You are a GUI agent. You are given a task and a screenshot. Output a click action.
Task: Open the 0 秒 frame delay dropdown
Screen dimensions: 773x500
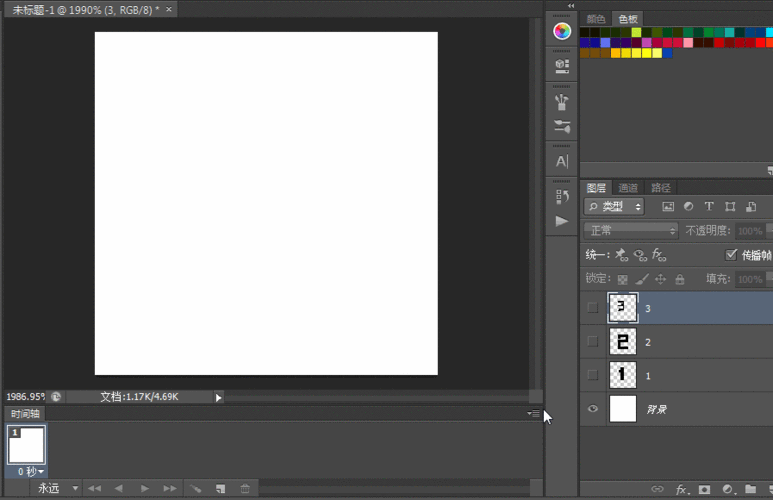coord(30,472)
